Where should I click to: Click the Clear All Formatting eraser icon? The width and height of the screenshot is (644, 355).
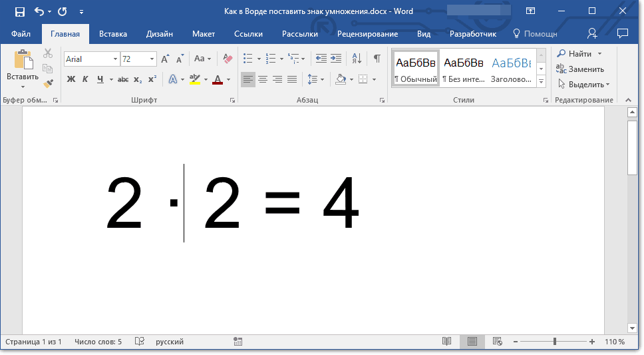coord(228,59)
